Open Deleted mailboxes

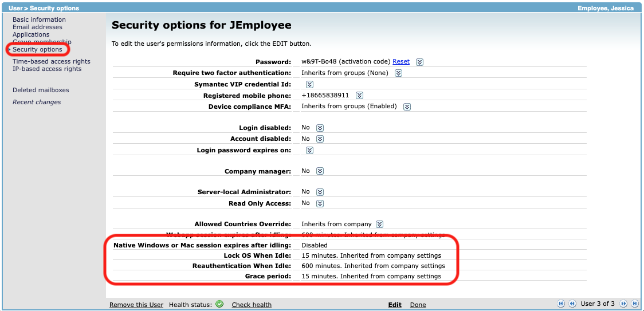(41, 90)
